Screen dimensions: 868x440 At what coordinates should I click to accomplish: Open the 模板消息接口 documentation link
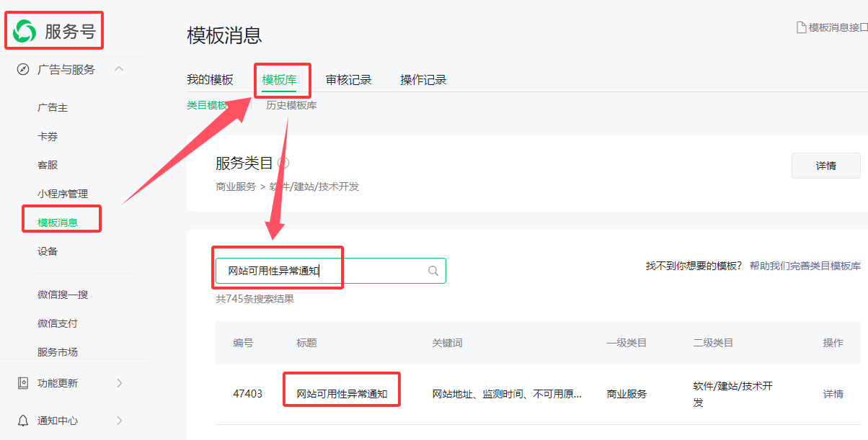[x=838, y=27]
